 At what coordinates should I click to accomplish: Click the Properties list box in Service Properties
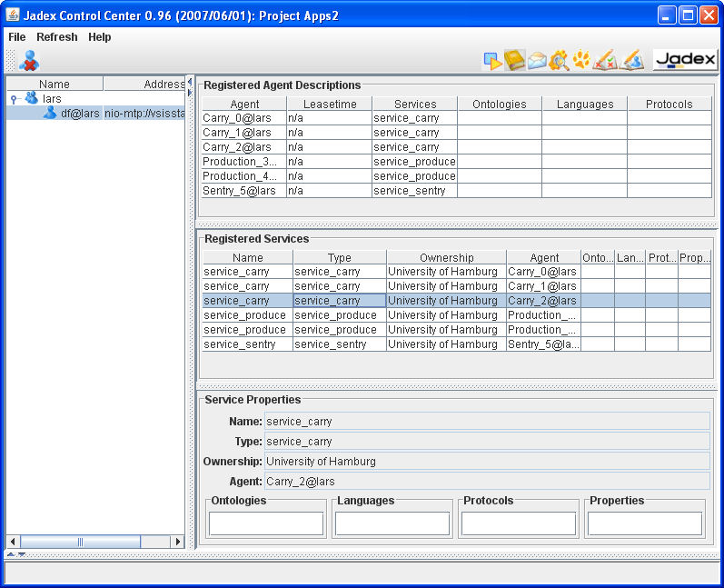[645, 523]
